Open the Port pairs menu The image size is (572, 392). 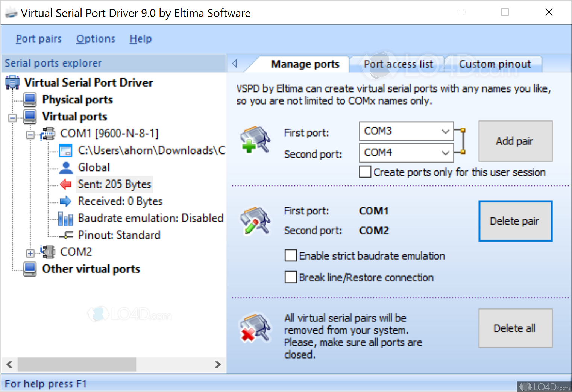[38, 39]
